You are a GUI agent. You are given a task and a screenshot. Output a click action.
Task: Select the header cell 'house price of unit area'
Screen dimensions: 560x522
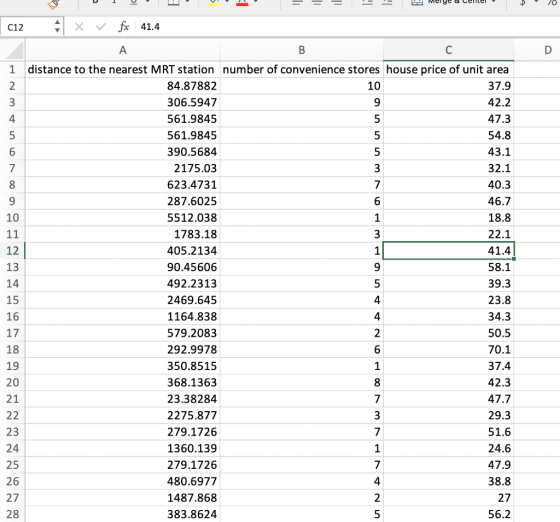(449, 69)
